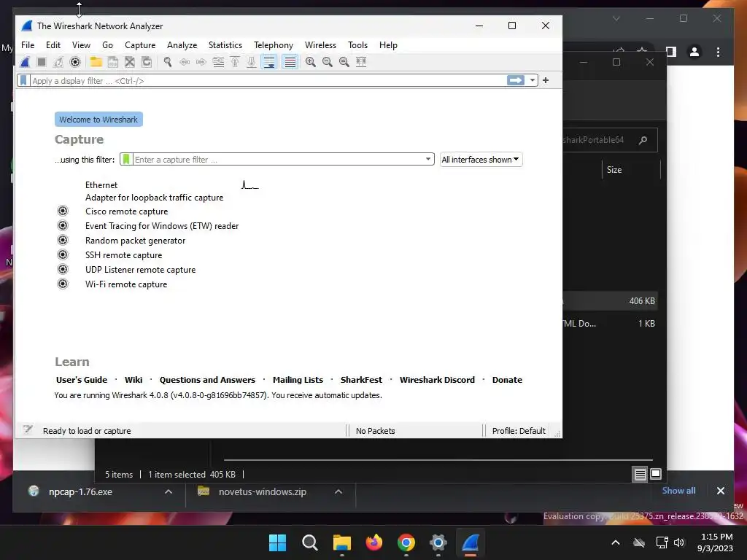Click the gear next to SSH remote capture
The width and height of the screenshot is (747, 560).
click(63, 254)
